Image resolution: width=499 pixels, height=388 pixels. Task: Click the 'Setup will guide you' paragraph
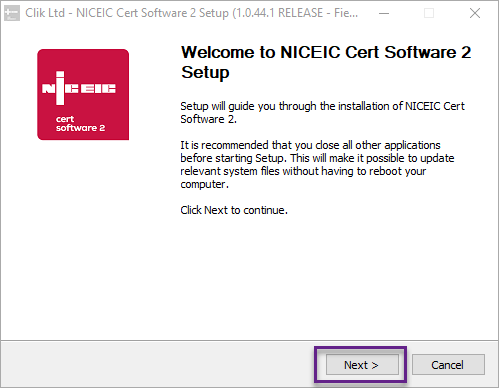[x=322, y=112]
